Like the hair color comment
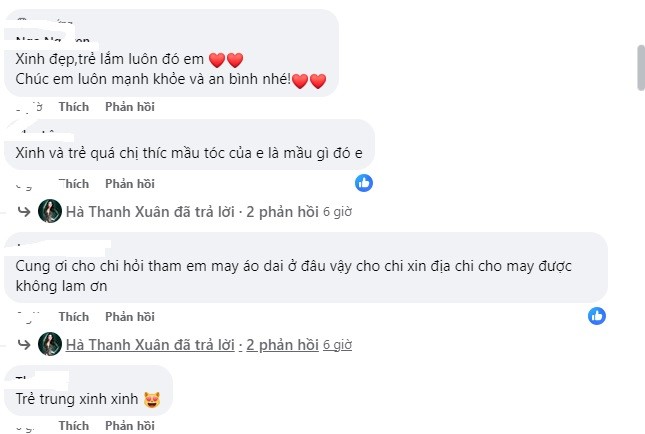The width and height of the screenshot is (645, 434). tap(74, 183)
